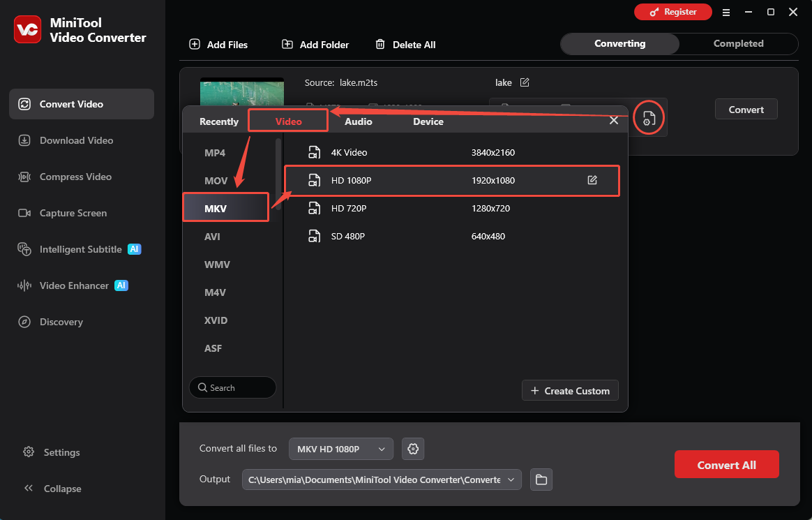
Task: Click the lake video thumbnail
Action: coord(242,92)
